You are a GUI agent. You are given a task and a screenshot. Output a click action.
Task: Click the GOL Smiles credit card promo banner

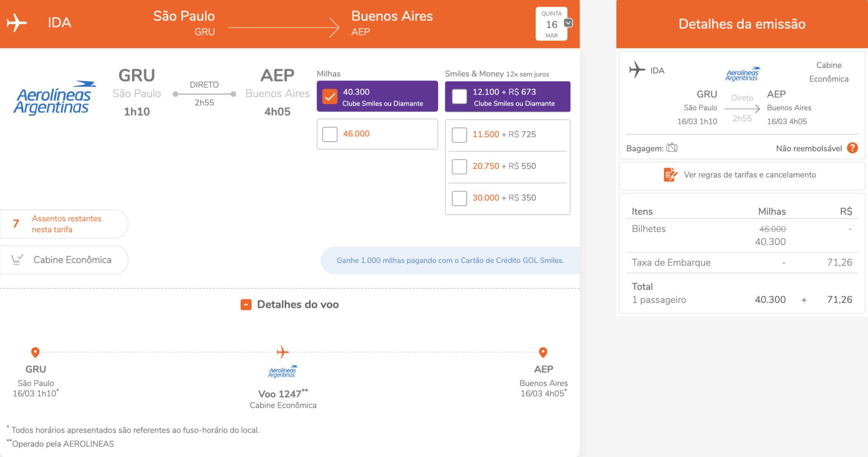pyautogui.click(x=450, y=260)
